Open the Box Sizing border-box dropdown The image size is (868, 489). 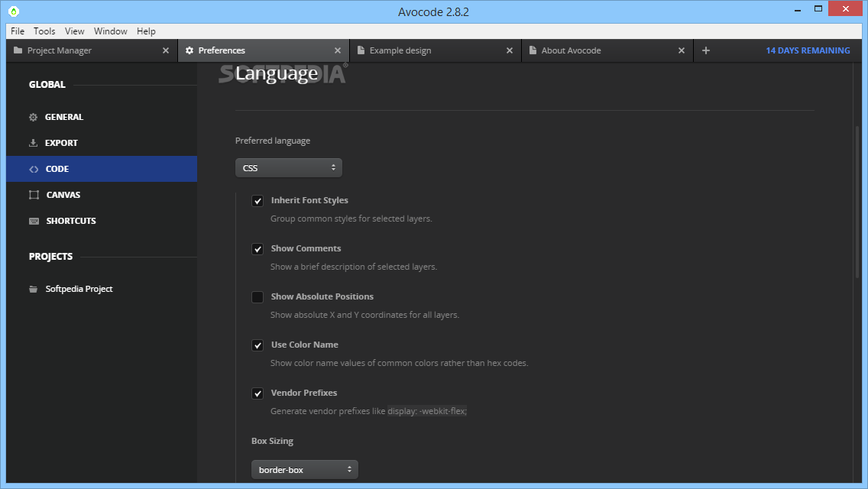click(304, 470)
